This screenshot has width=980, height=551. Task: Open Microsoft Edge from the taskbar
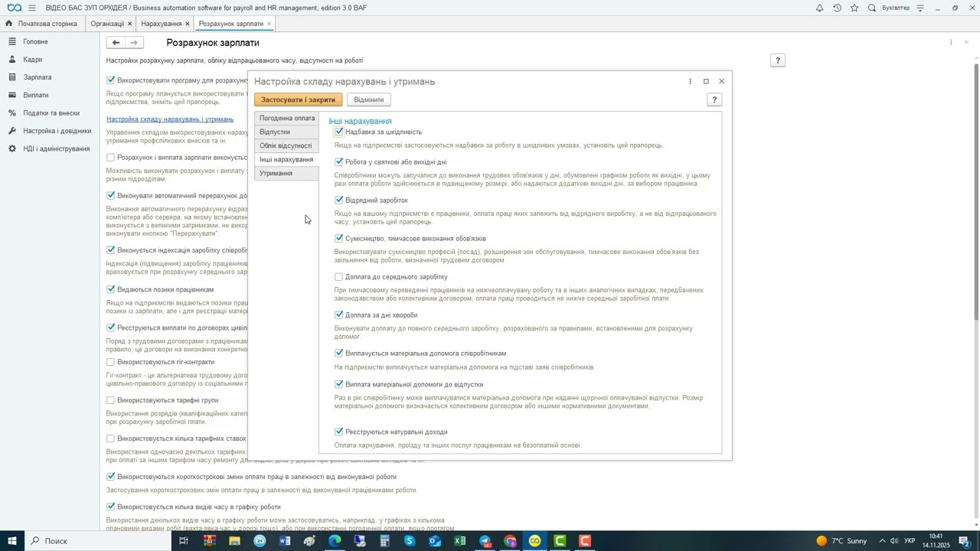[335, 541]
